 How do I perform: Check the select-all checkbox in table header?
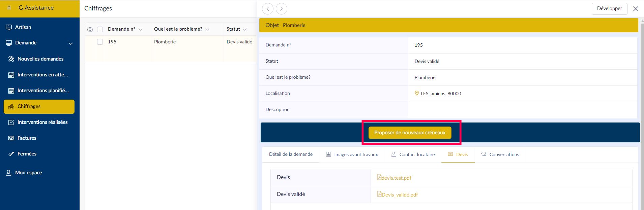100,30
